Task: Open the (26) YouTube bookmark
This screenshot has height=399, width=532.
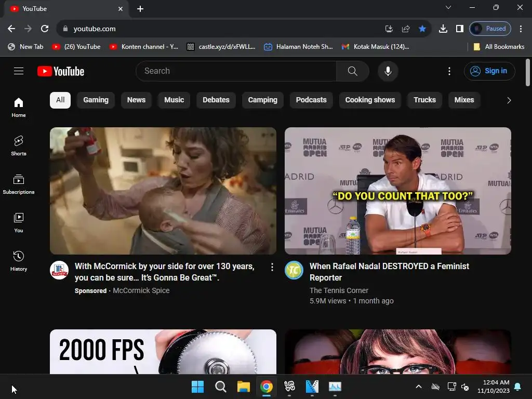Action: (x=76, y=47)
